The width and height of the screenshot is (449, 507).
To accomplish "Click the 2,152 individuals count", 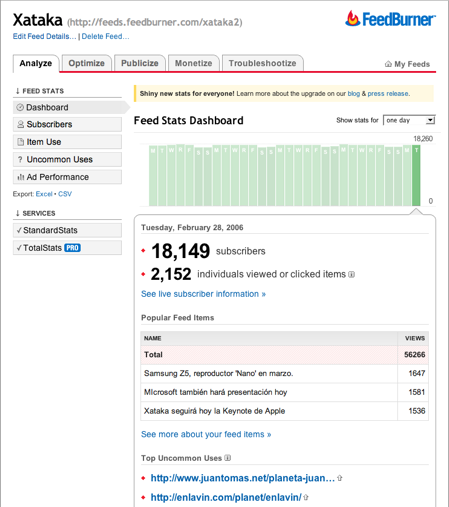I will tap(171, 274).
